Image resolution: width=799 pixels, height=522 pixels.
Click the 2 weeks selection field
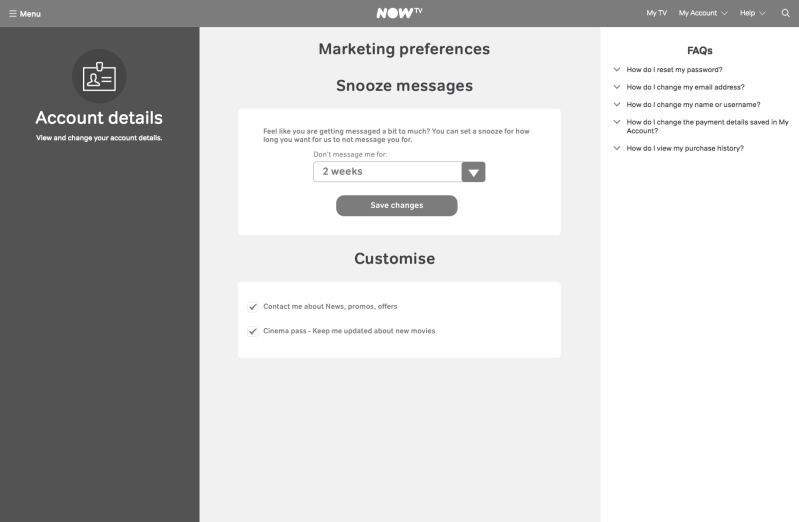tap(387, 172)
